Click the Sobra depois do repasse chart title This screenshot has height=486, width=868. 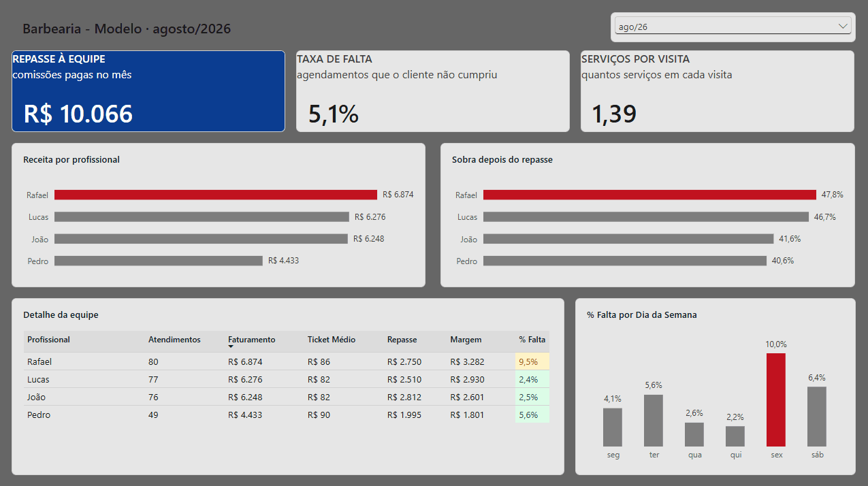point(502,160)
